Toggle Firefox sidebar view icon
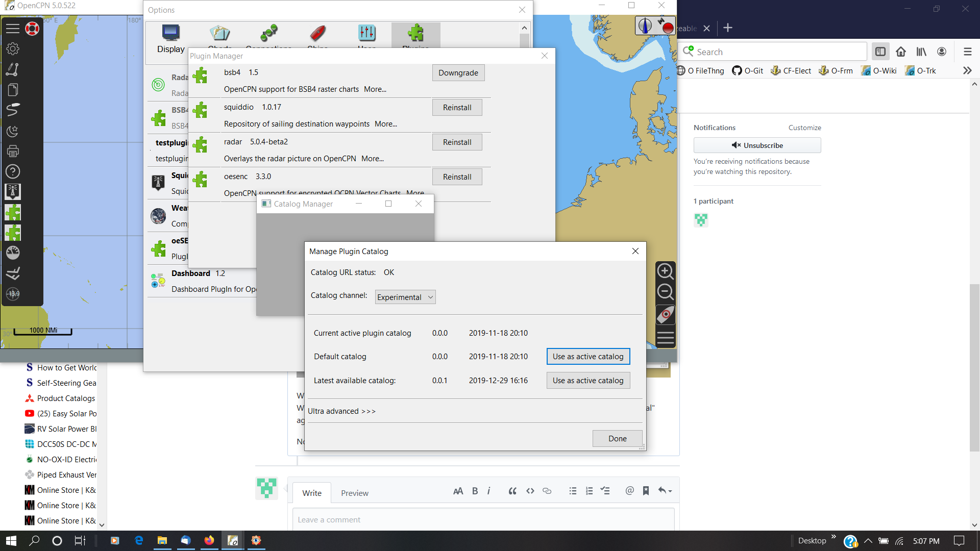 coord(880,52)
